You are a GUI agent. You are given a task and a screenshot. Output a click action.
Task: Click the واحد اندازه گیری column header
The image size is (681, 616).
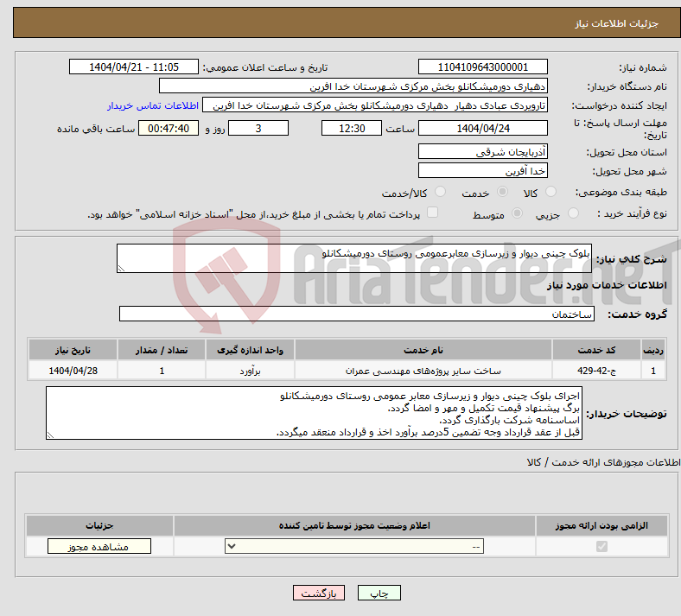tap(250, 350)
